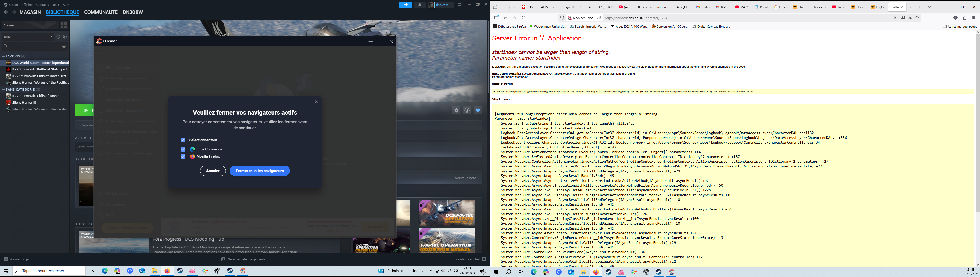This screenshot has width=980, height=277.
Task: Open the MAGASIN tab in Steam
Action: coord(30,12)
